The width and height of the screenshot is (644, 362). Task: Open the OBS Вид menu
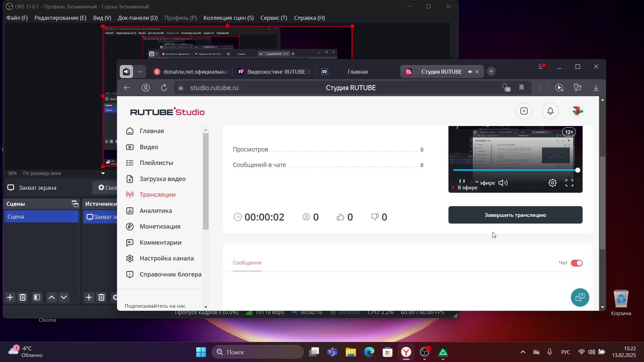tap(102, 18)
